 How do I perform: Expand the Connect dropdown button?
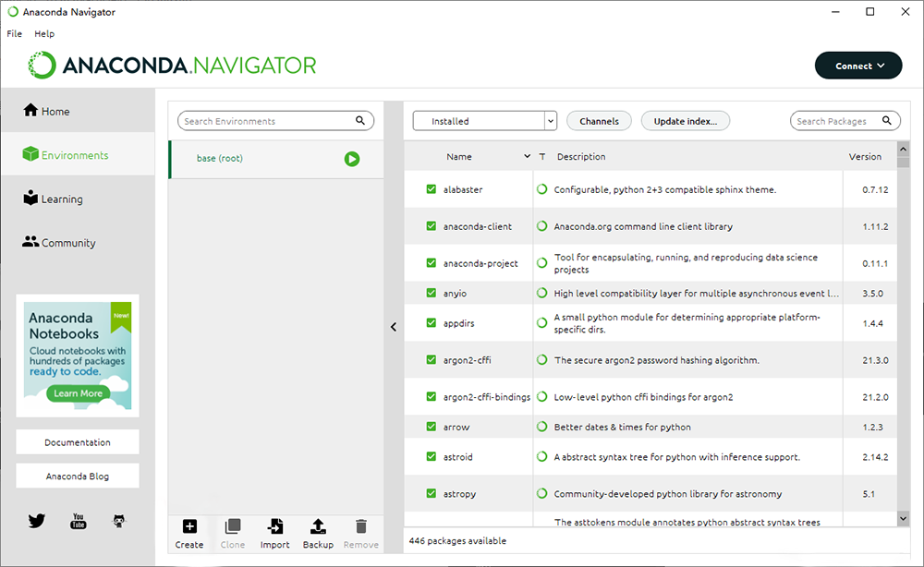tap(857, 66)
